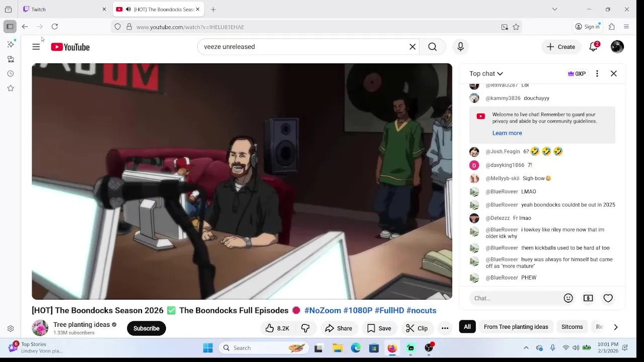Click the Subscribe button
Viewport: 644px width, 362px height.
[146, 328]
